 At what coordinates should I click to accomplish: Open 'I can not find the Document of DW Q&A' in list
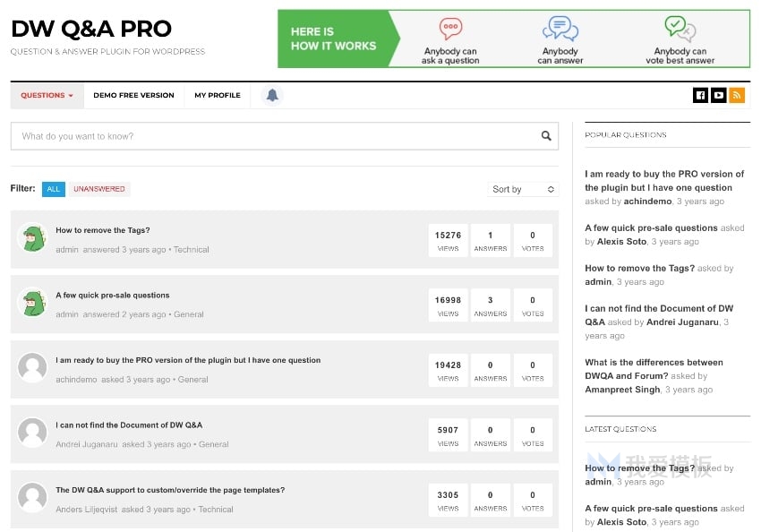pyautogui.click(x=129, y=425)
